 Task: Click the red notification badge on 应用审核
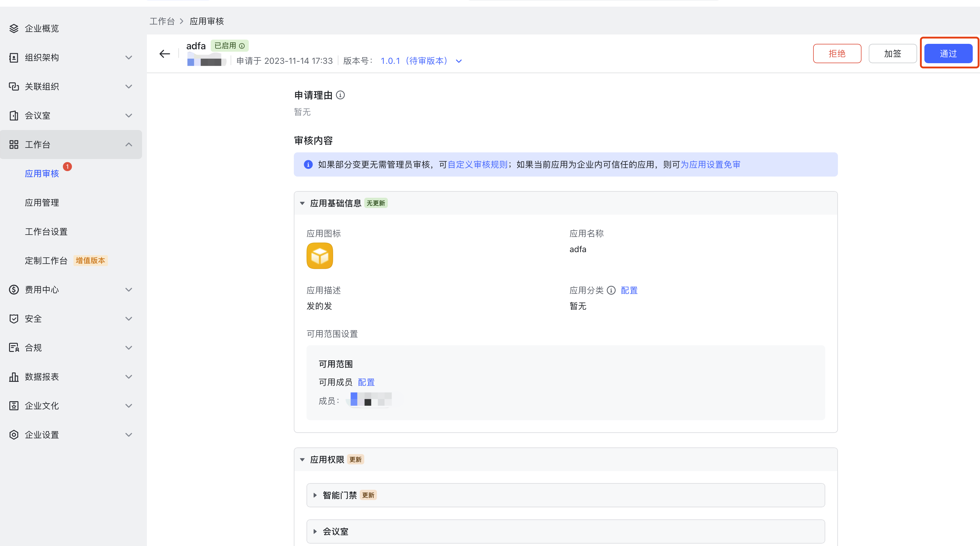[x=67, y=167]
